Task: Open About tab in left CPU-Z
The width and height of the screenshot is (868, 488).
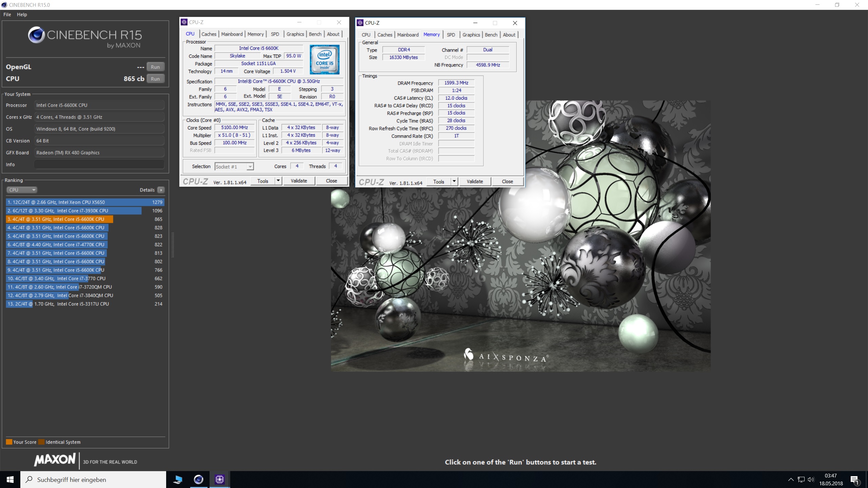Action: pos(333,34)
